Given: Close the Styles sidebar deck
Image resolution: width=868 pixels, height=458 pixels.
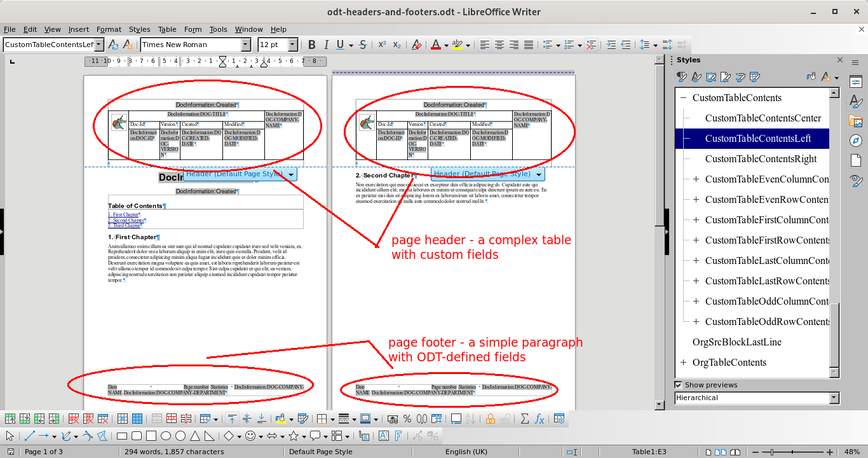Looking at the screenshot, I should (x=840, y=60).
